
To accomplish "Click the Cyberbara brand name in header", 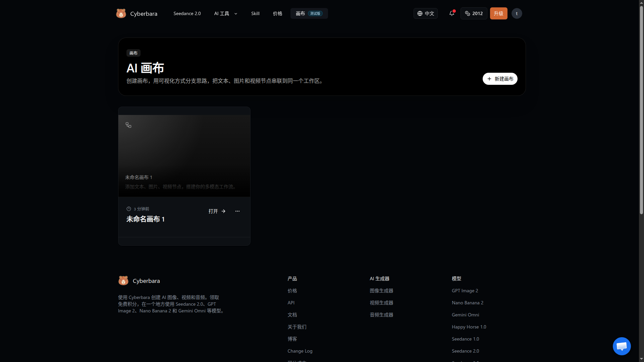I will pos(144,14).
